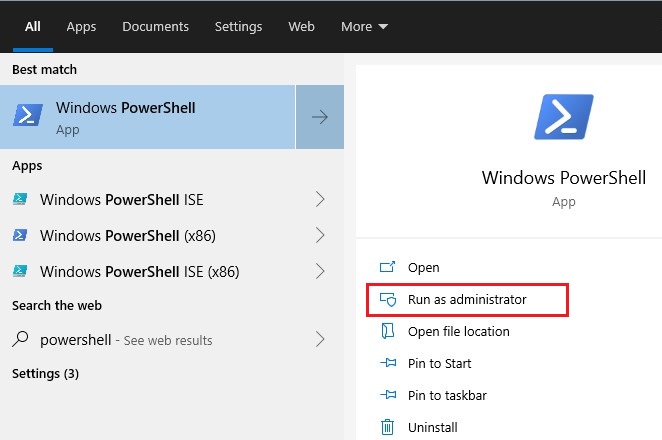This screenshot has width=662, height=440.
Task: Click the Apps section heading in results
Action: (27, 166)
